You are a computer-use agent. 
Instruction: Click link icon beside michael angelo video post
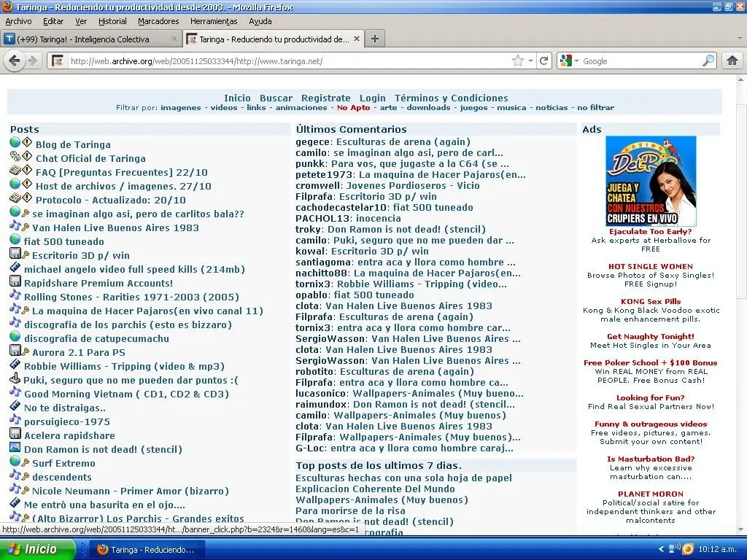(x=15, y=267)
